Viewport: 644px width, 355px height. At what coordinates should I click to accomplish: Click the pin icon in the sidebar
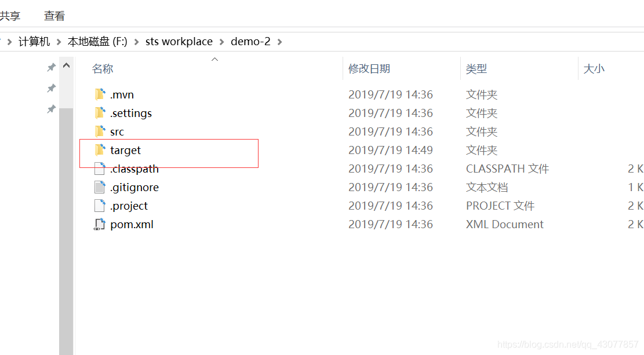point(51,67)
